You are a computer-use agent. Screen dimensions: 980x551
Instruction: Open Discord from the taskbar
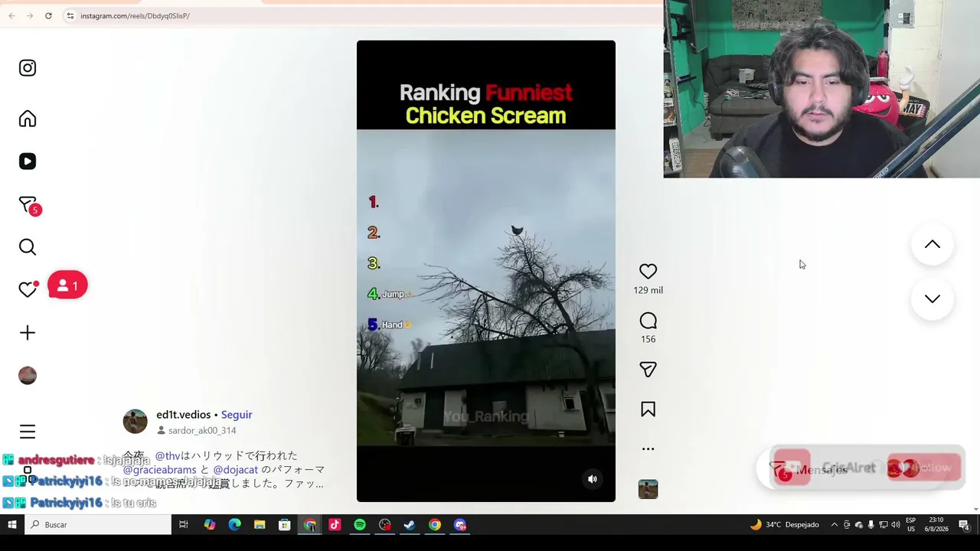point(460,525)
